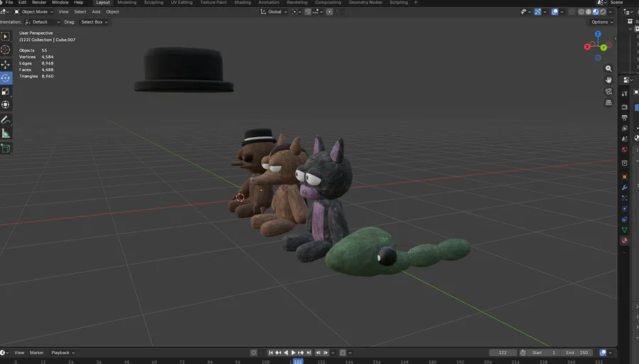Open World properties tab

pos(624,150)
